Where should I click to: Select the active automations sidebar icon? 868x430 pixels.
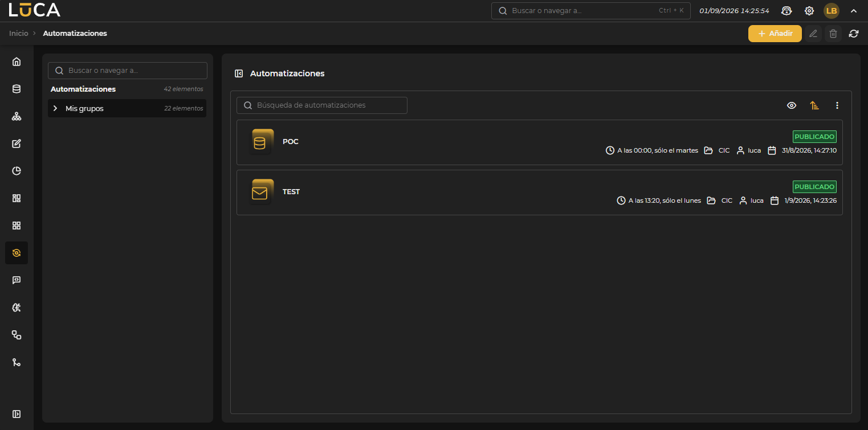point(17,253)
